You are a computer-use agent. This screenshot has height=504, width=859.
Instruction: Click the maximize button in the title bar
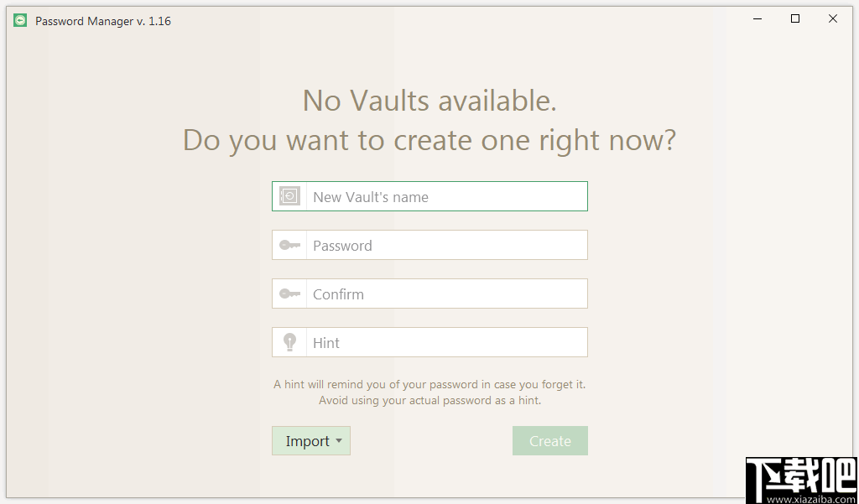click(794, 18)
